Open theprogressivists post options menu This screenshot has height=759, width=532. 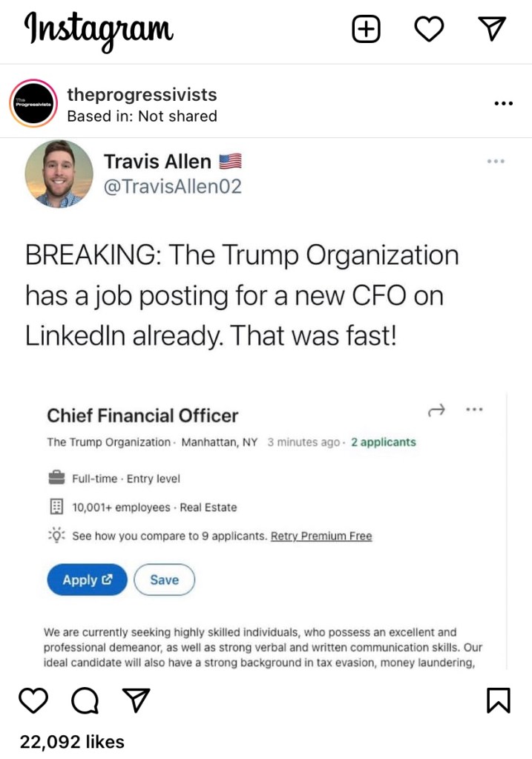click(x=503, y=103)
